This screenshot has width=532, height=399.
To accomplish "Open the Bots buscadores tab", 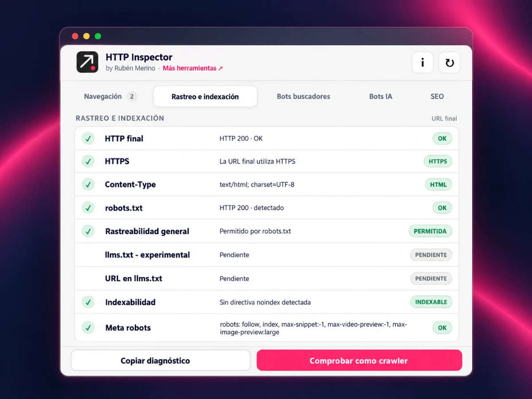I will (x=304, y=96).
